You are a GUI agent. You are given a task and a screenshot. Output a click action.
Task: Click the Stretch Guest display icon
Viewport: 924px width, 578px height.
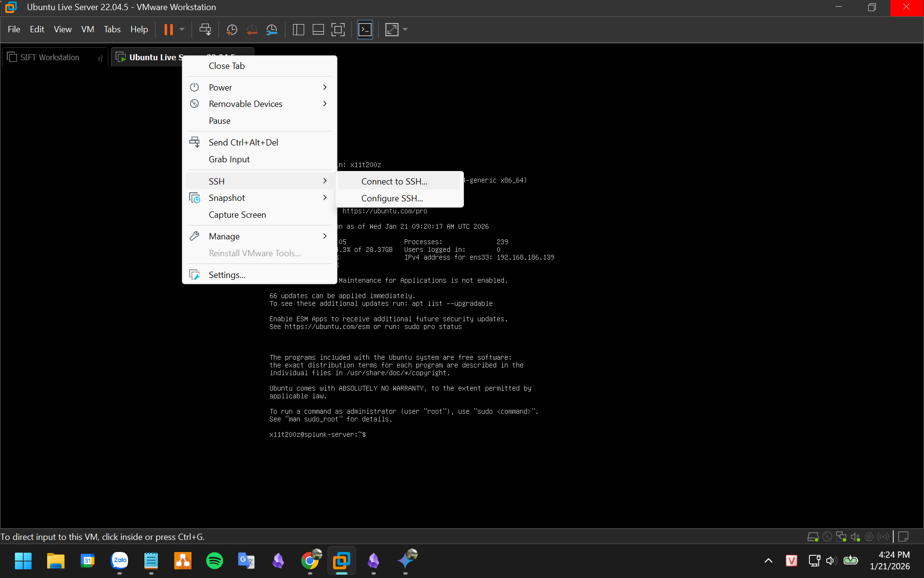pos(392,30)
